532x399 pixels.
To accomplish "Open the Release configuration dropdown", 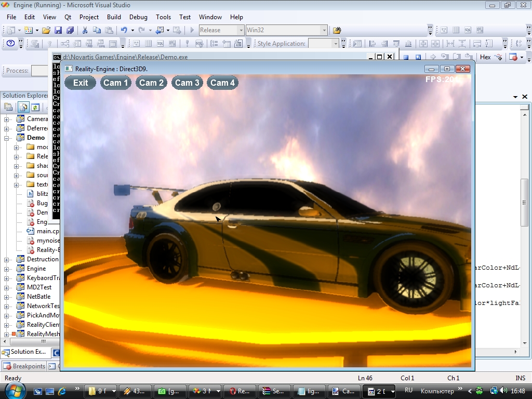I will 241,30.
